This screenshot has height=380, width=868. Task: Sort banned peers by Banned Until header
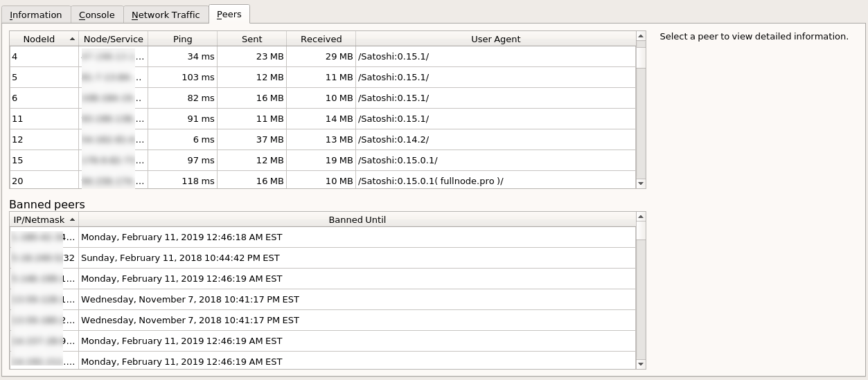click(357, 219)
